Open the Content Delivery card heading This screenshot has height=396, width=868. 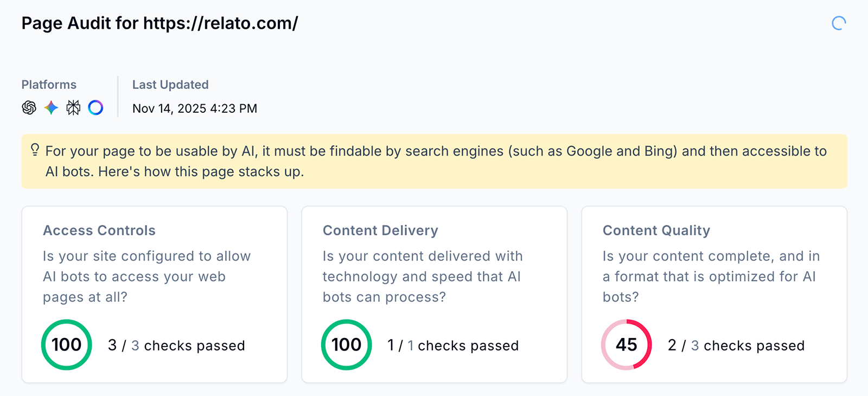(x=380, y=231)
